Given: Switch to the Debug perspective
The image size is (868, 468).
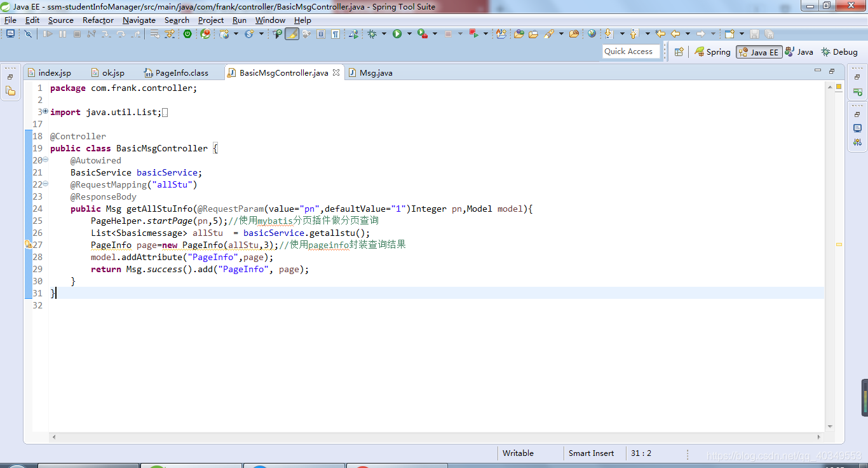Looking at the screenshot, I should coord(839,52).
